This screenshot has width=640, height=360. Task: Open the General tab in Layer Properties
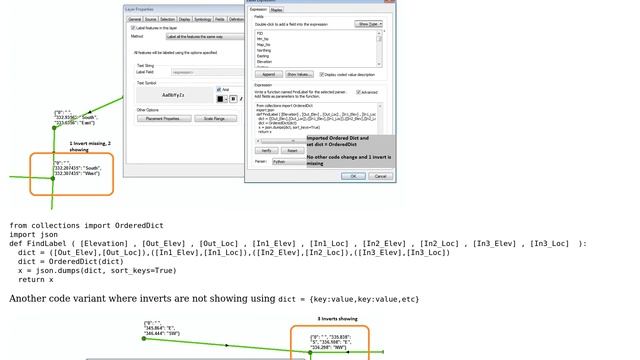(134, 19)
